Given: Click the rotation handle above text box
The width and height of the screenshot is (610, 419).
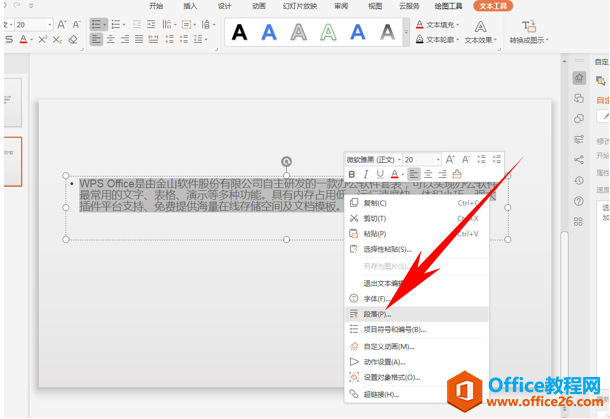Looking at the screenshot, I should click(x=287, y=160).
